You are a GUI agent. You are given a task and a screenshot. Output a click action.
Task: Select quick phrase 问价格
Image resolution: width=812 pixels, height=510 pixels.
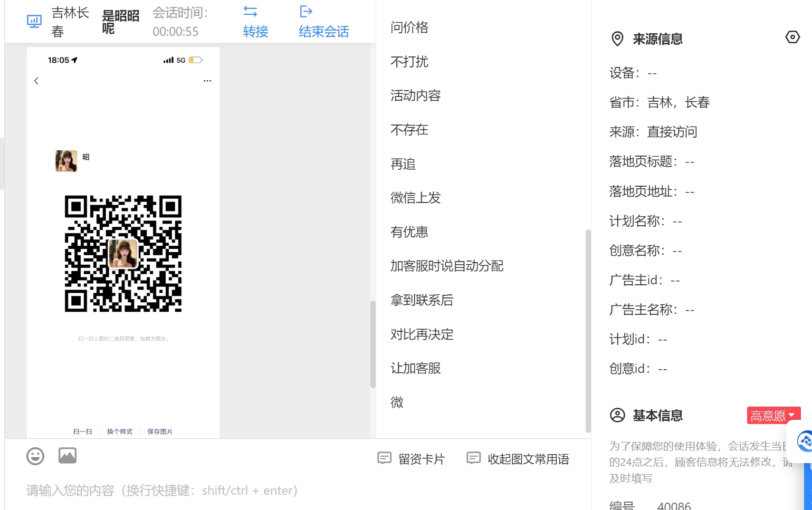coord(409,27)
